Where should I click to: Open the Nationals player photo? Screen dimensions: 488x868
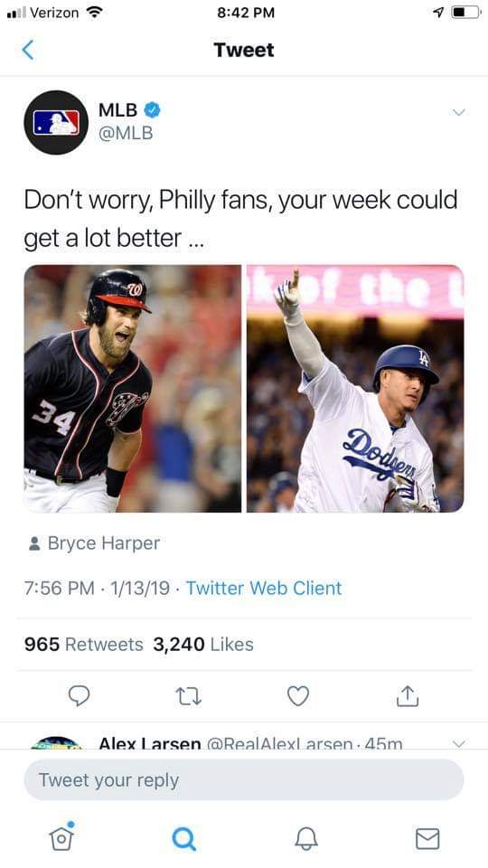pos(132,389)
